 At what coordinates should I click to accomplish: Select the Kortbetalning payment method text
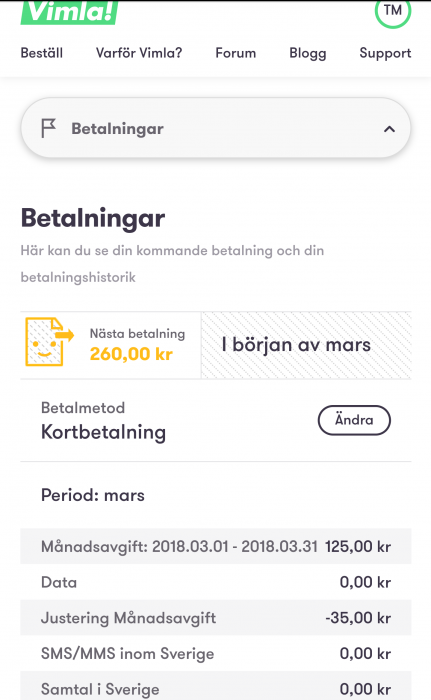104,432
